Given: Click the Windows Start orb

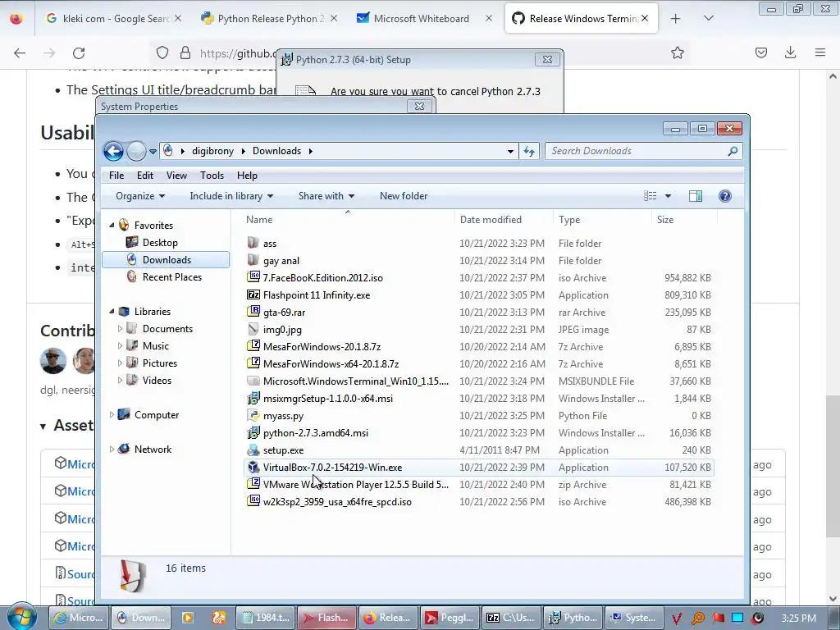Looking at the screenshot, I should [x=22, y=618].
